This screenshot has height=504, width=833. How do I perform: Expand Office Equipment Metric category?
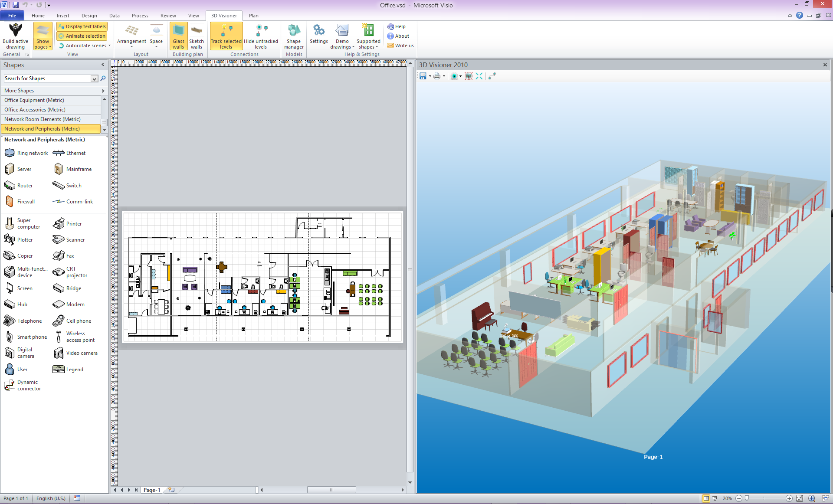click(x=51, y=99)
